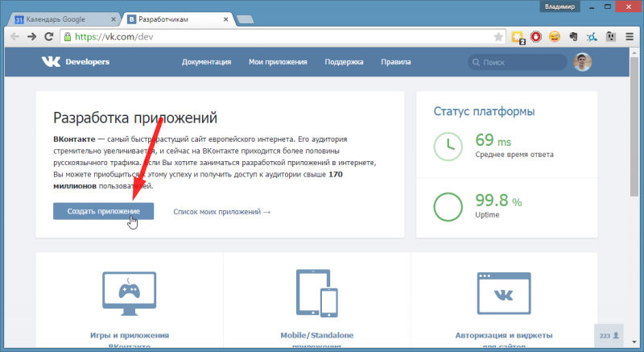
Task: Open the Поддержка page
Action: coord(344,62)
